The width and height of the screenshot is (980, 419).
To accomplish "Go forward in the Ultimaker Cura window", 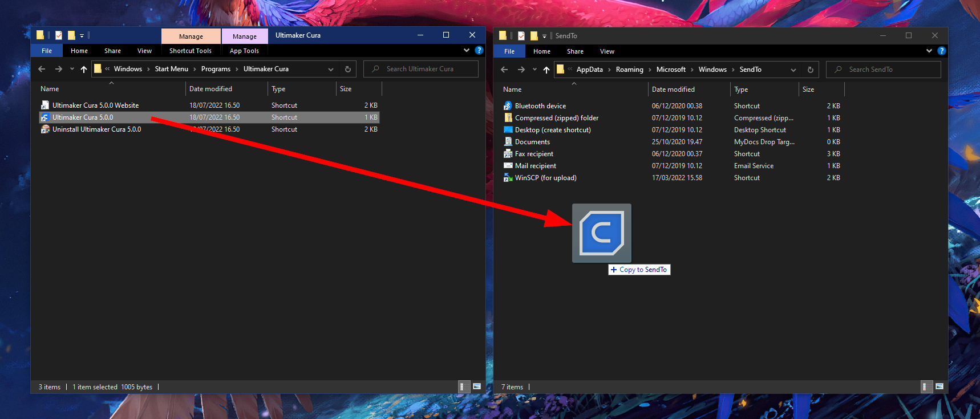I will click(x=58, y=69).
